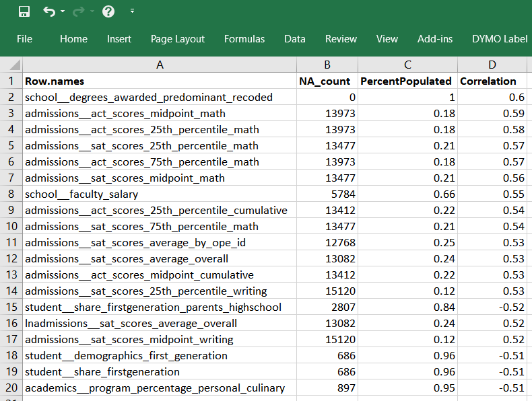The height and width of the screenshot is (401, 532).
Task: Open the DYMO Label tab
Action: tap(500, 39)
